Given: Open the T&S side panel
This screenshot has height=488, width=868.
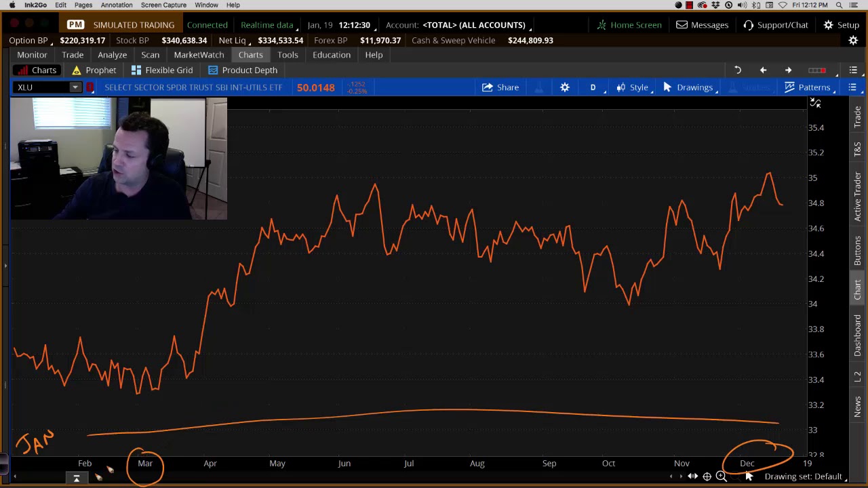Looking at the screenshot, I should click(858, 149).
